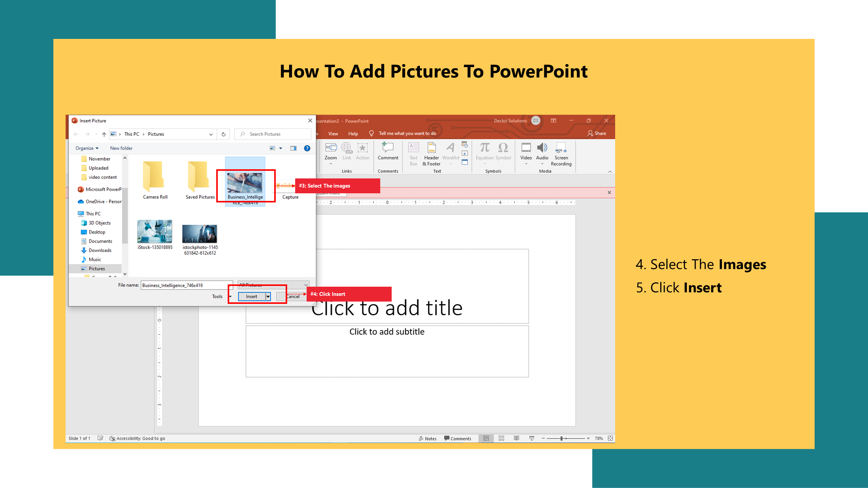Collapse the ribbon with the chevron
Viewport: 868px width, 488px height.
[x=610, y=172]
